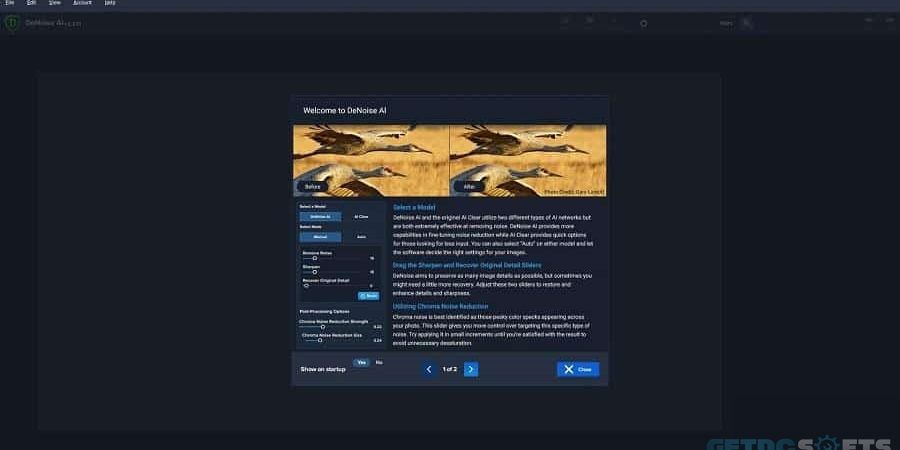Click the Before label on the preview
Image resolution: width=900 pixels, height=450 pixels.
(x=313, y=187)
